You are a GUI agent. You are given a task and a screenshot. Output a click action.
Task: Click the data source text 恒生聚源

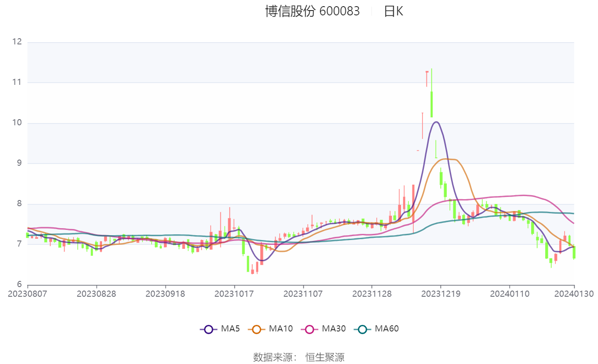click(325, 357)
